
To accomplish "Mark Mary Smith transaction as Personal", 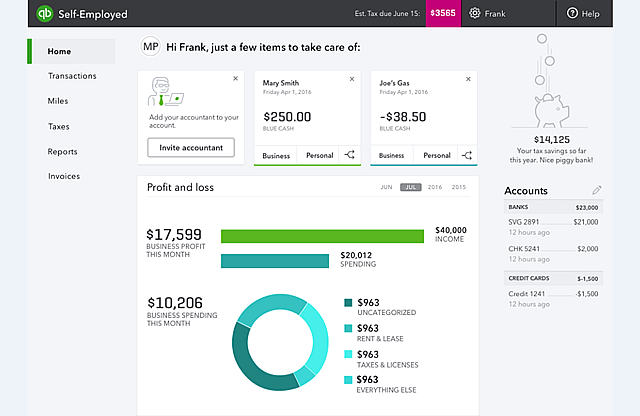I will pos(319,155).
